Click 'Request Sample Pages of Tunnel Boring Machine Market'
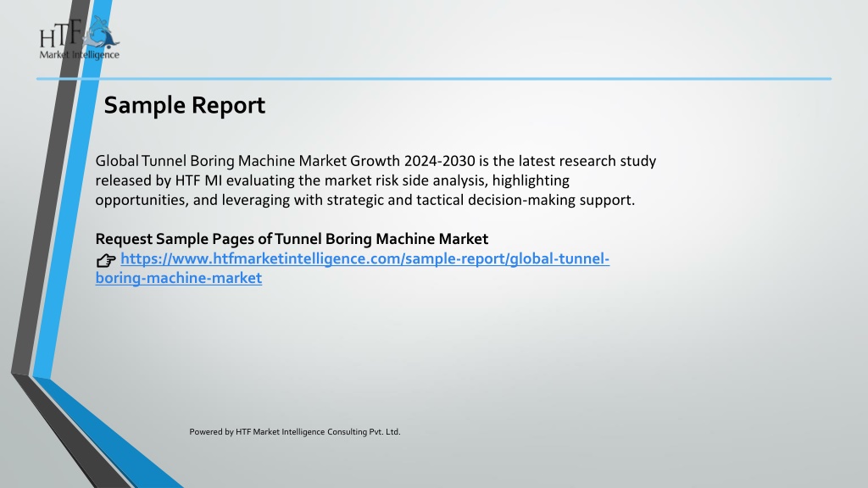868x488 pixels. pyautogui.click(x=292, y=239)
